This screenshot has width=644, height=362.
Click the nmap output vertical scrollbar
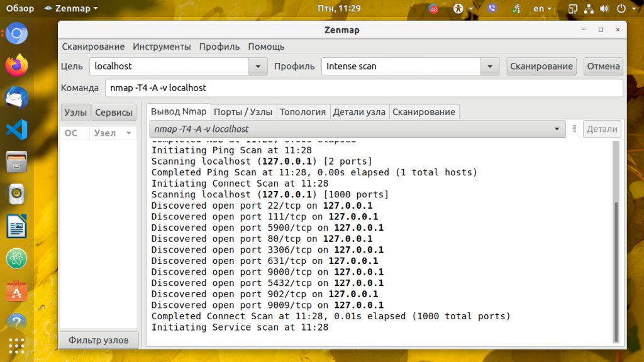[x=616, y=270]
